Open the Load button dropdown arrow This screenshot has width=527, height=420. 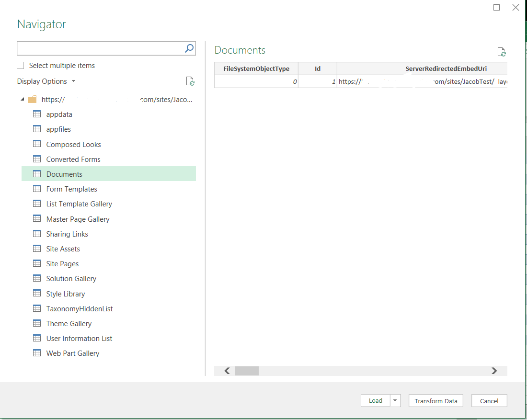[395, 400]
